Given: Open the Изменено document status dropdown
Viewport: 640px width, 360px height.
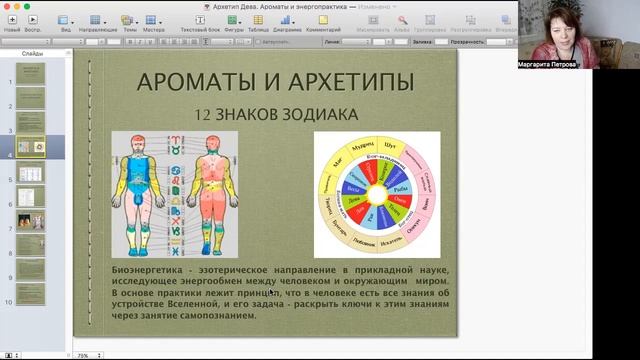Looking at the screenshot, I should click(377, 7).
